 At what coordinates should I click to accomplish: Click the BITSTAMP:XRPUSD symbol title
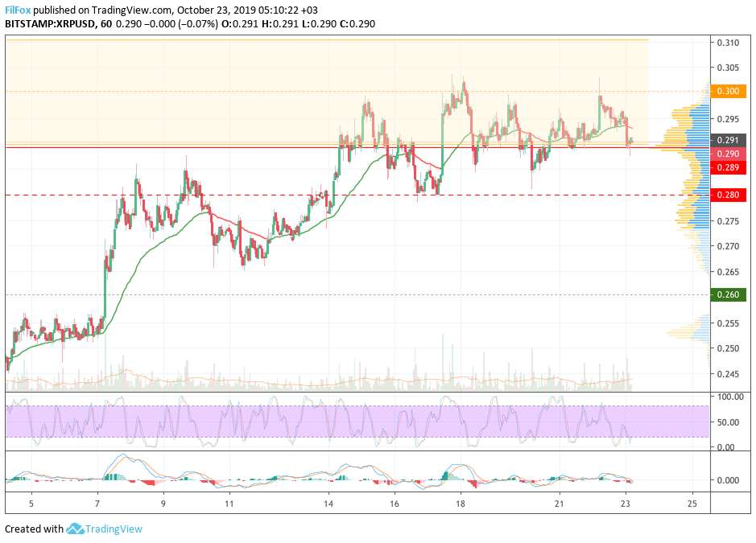pos(50,23)
